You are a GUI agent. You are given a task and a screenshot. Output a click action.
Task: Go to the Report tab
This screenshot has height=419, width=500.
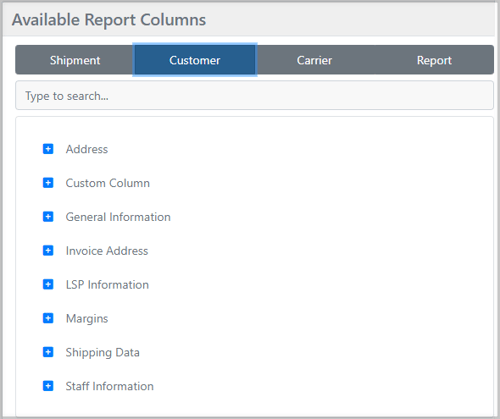coord(434,60)
